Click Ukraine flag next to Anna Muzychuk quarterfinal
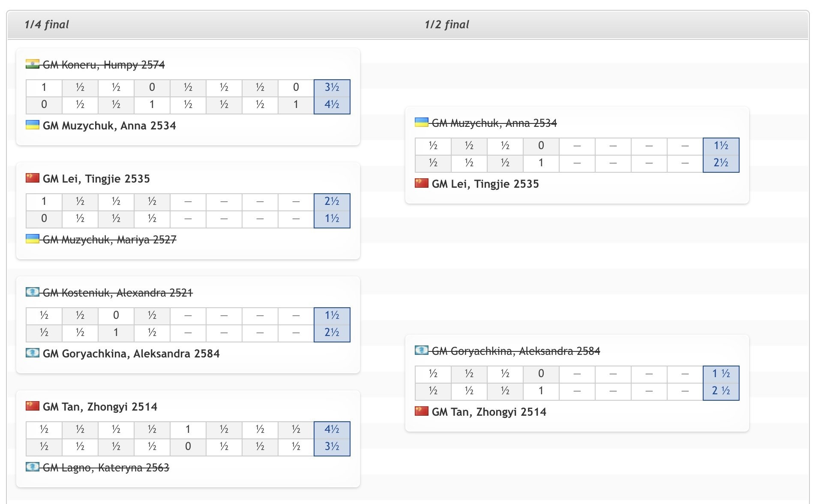818x504 pixels. [x=33, y=125]
